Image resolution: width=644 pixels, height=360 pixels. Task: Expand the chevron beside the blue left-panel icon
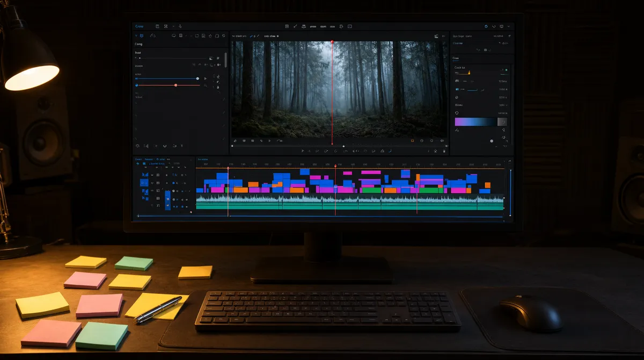coord(136,35)
